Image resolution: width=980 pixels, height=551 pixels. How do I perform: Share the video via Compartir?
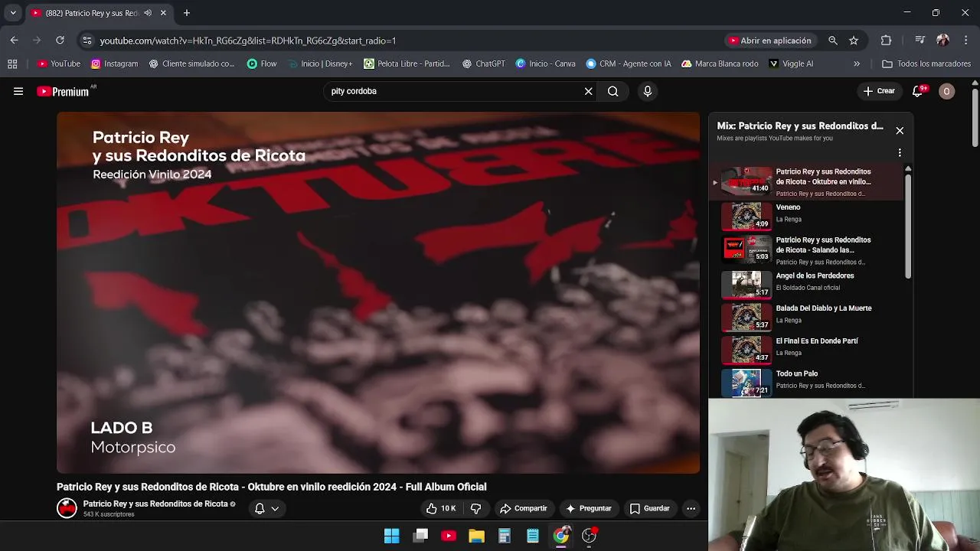[x=523, y=508]
